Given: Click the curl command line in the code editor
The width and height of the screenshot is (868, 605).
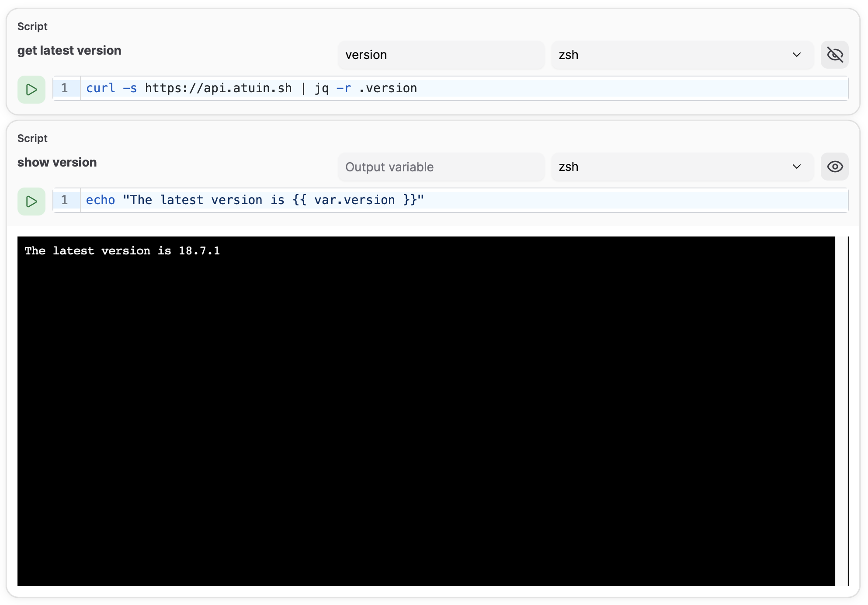Looking at the screenshot, I should tap(251, 88).
